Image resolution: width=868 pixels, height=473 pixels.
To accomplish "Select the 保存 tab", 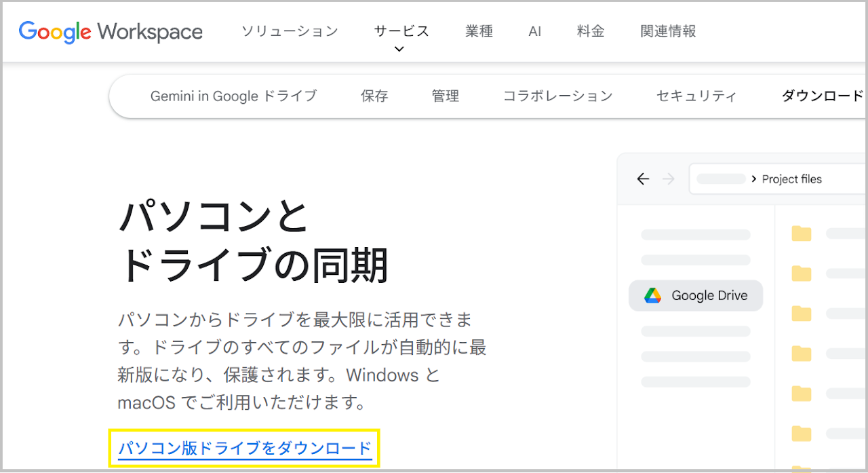I will pos(374,96).
